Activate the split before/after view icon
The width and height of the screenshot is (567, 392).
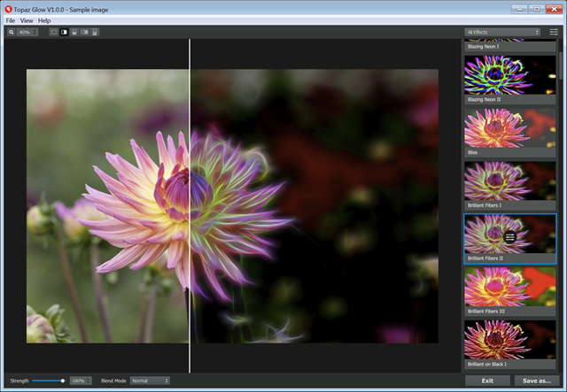click(64, 32)
